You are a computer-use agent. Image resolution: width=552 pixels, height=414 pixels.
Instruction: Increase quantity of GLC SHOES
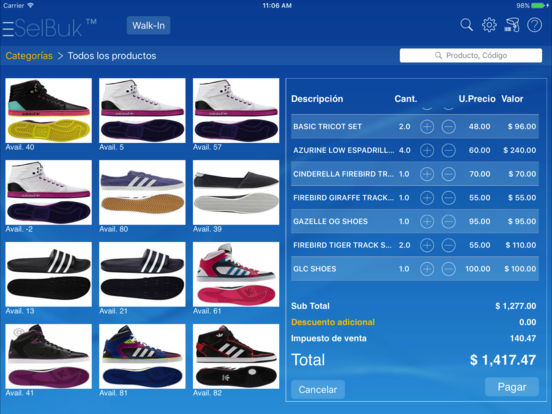(427, 269)
